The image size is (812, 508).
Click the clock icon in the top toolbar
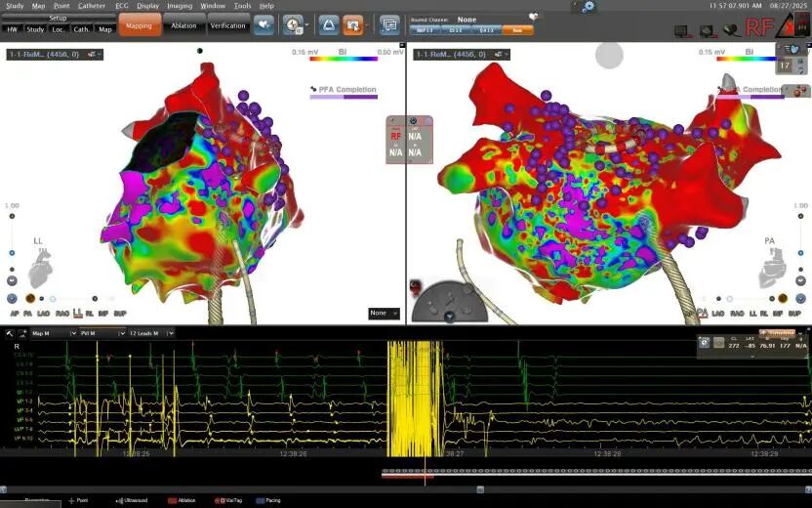(293, 24)
